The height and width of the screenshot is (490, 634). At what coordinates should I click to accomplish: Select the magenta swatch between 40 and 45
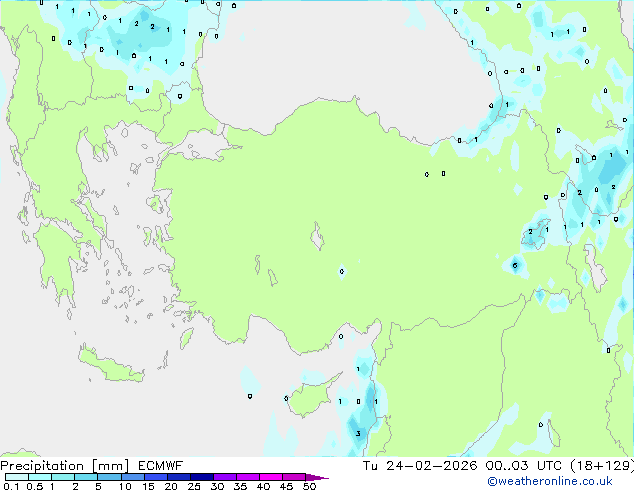pyautogui.click(x=271, y=477)
